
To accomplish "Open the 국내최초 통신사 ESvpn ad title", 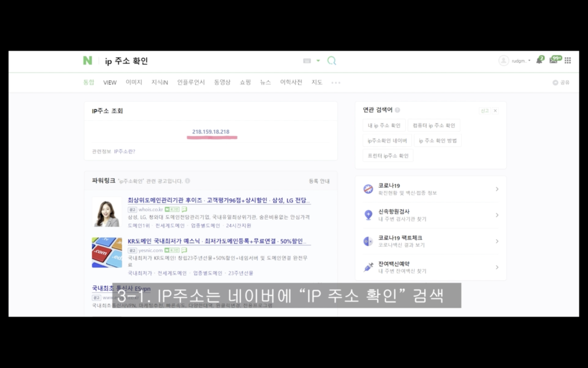I will [121, 288].
